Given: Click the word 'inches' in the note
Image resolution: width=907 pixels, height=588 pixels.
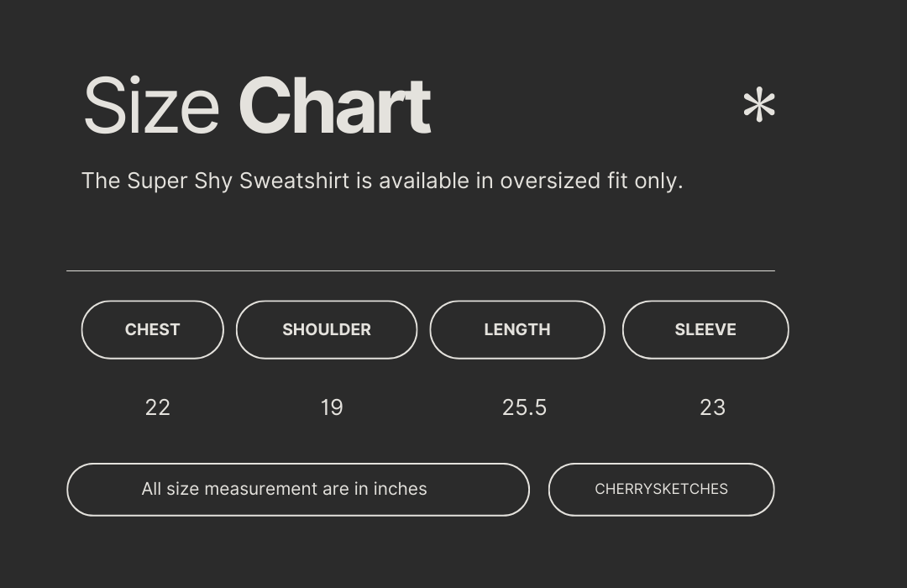Looking at the screenshot, I should (400, 489).
